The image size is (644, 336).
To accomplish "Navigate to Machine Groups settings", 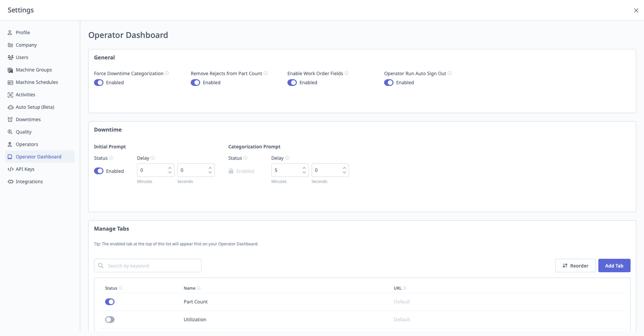I will pos(34,69).
